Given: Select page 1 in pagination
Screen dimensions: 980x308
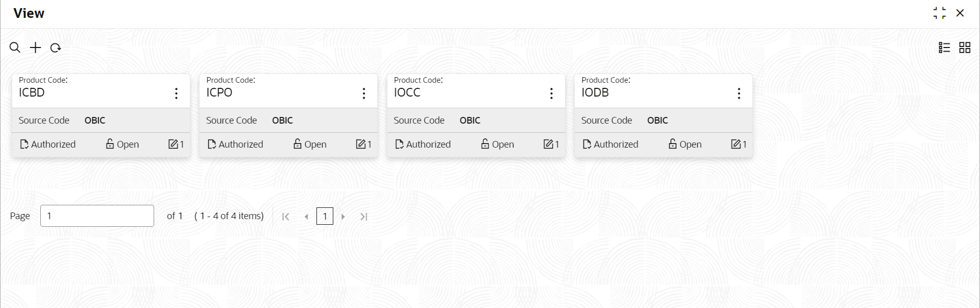Looking at the screenshot, I should 325,216.
